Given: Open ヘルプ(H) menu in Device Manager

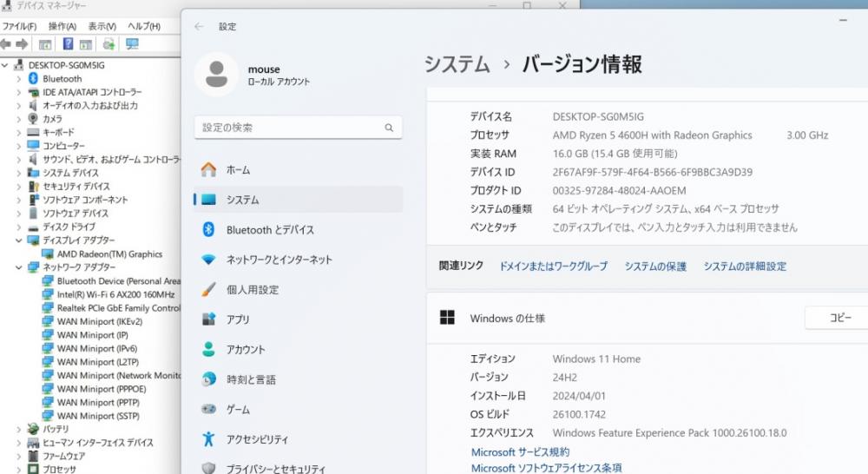Looking at the screenshot, I should [144, 26].
